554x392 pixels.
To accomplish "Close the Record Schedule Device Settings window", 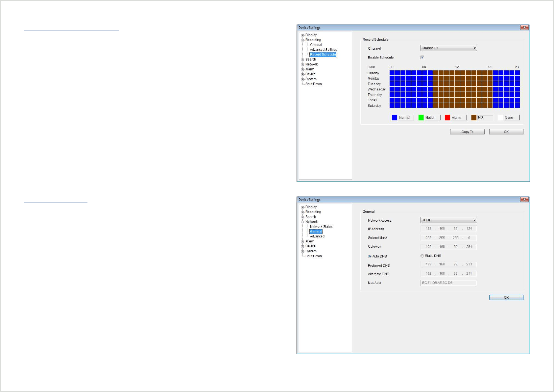I will point(524,28).
